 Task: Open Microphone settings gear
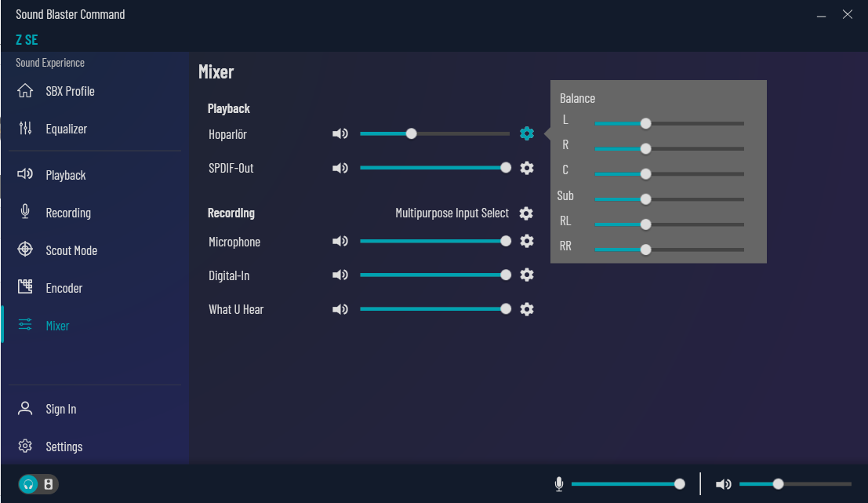click(527, 241)
